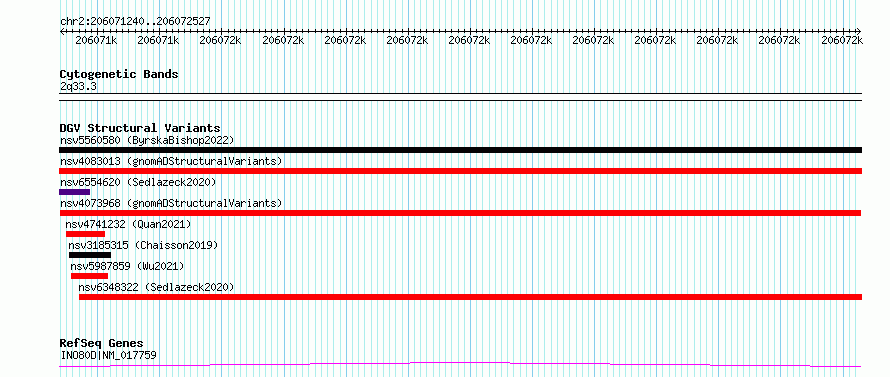Click the short red bar of nsv4741232
Image resolution: width=890 pixels, height=377 pixels.
[x=85, y=234]
